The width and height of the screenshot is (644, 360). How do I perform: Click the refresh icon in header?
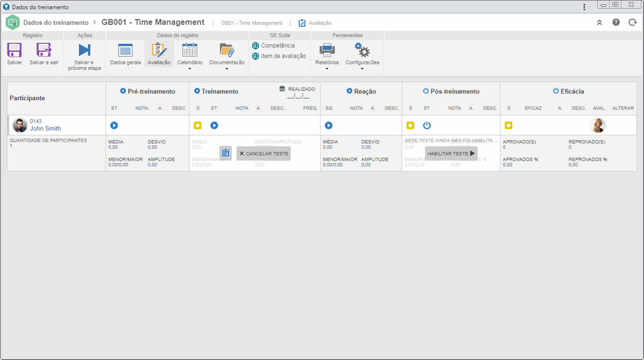pyautogui.click(x=632, y=23)
